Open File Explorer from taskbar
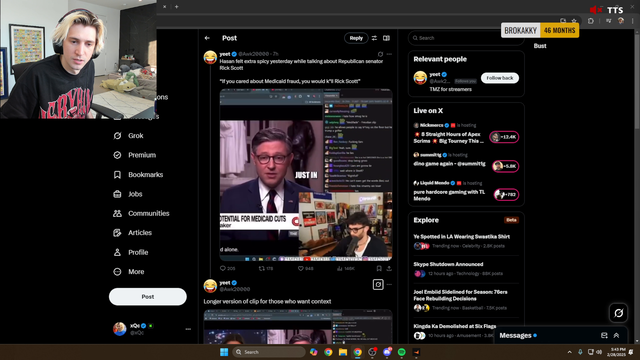 point(343,352)
